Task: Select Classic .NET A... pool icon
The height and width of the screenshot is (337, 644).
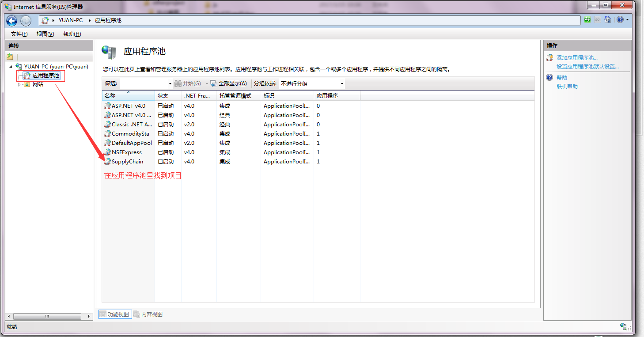Action: (x=107, y=125)
